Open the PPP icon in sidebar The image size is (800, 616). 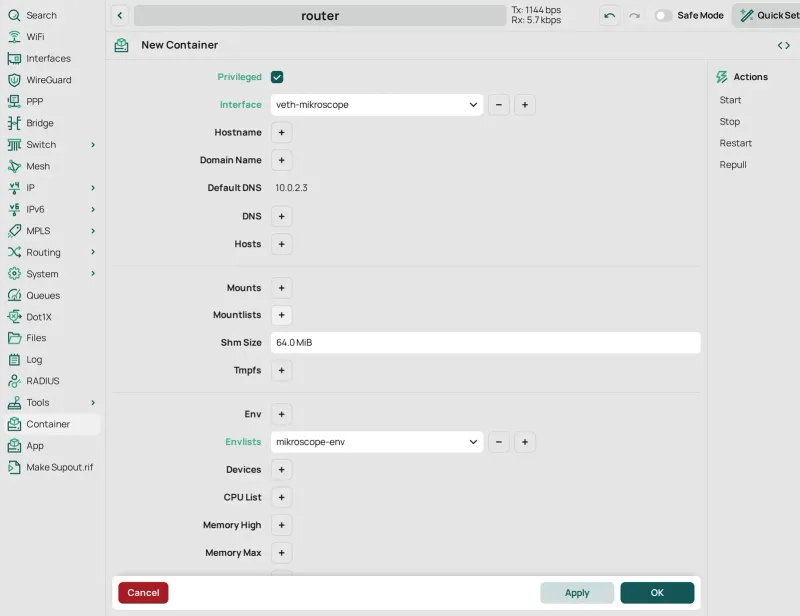click(x=14, y=102)
